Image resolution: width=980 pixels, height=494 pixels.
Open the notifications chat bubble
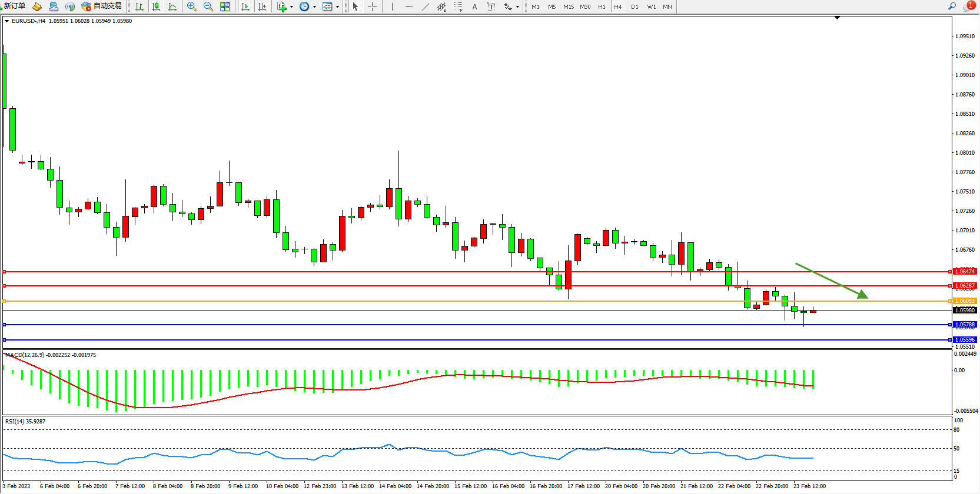coord(968,6)
